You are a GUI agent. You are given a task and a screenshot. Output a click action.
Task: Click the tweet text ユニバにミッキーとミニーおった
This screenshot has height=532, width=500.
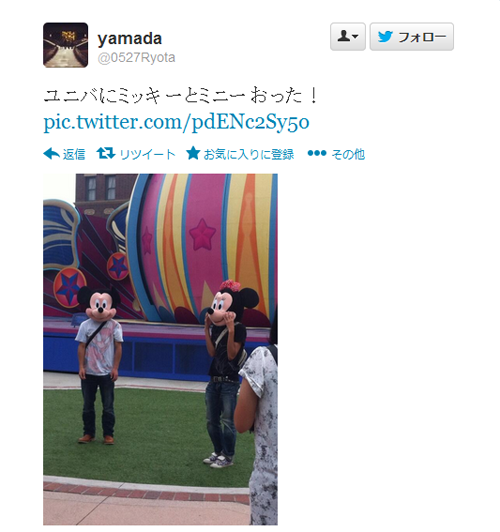pos(181,96)
